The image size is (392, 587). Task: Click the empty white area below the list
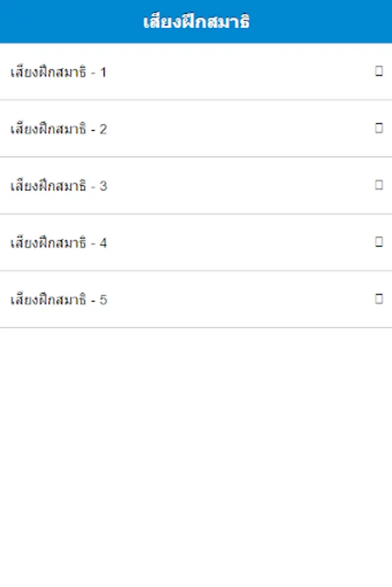196,457
